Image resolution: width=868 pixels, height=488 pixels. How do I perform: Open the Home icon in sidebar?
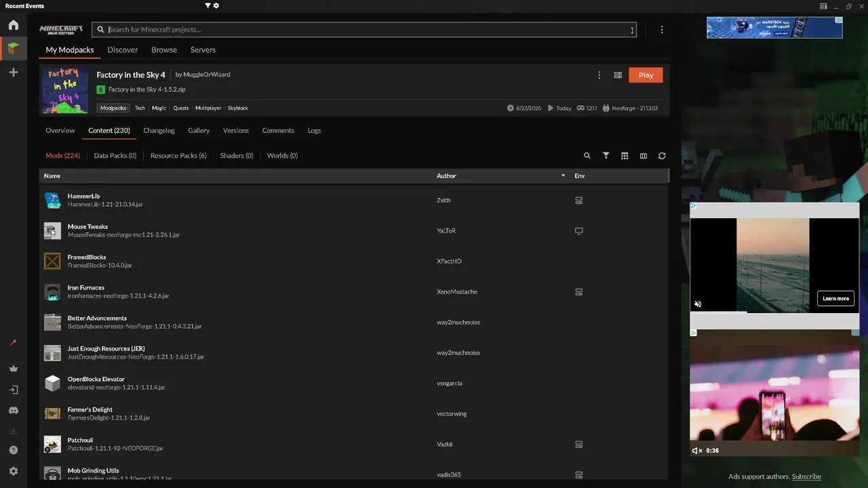click(x=14, y=25)
